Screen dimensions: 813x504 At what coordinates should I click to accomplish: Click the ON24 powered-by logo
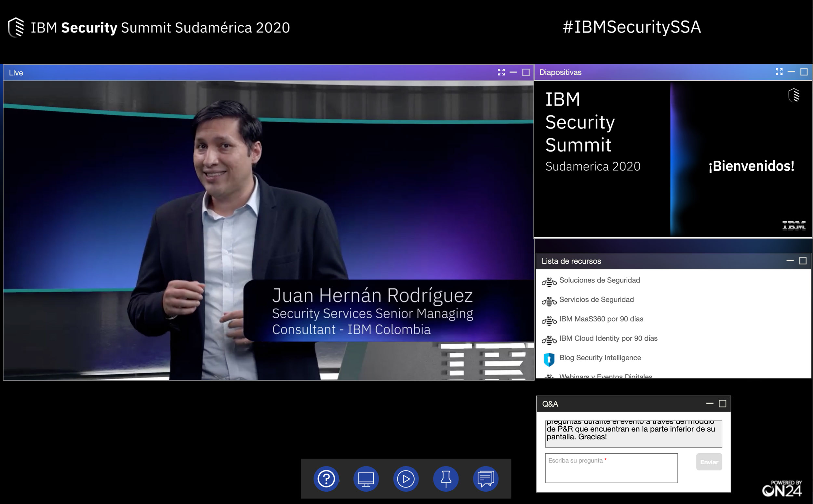click(782, 489)
